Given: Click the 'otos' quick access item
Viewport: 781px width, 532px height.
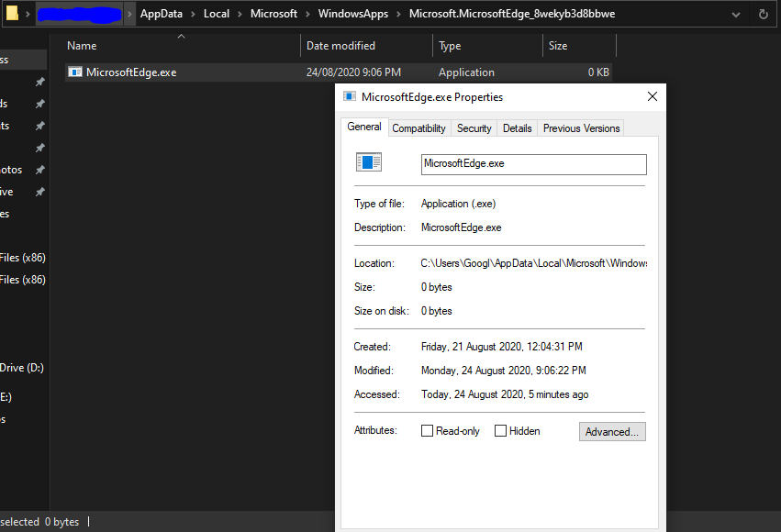Looking at the screenshot, I should 11,170.
